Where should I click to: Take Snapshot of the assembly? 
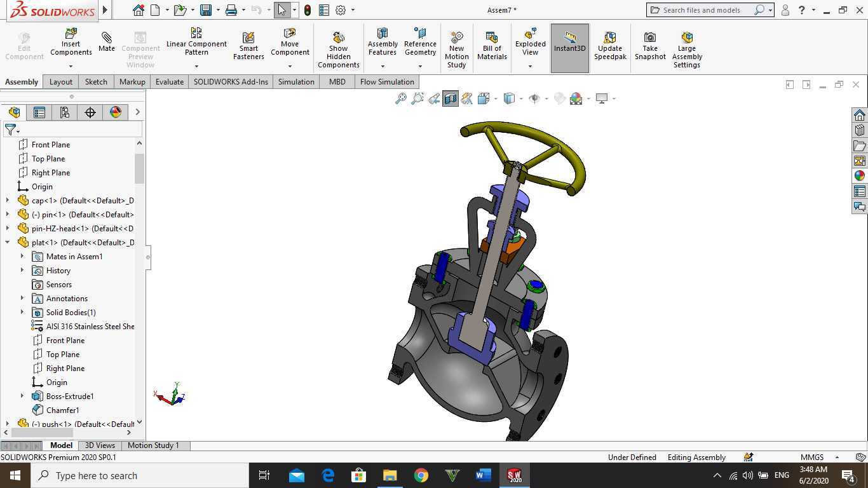pos(650,46)
